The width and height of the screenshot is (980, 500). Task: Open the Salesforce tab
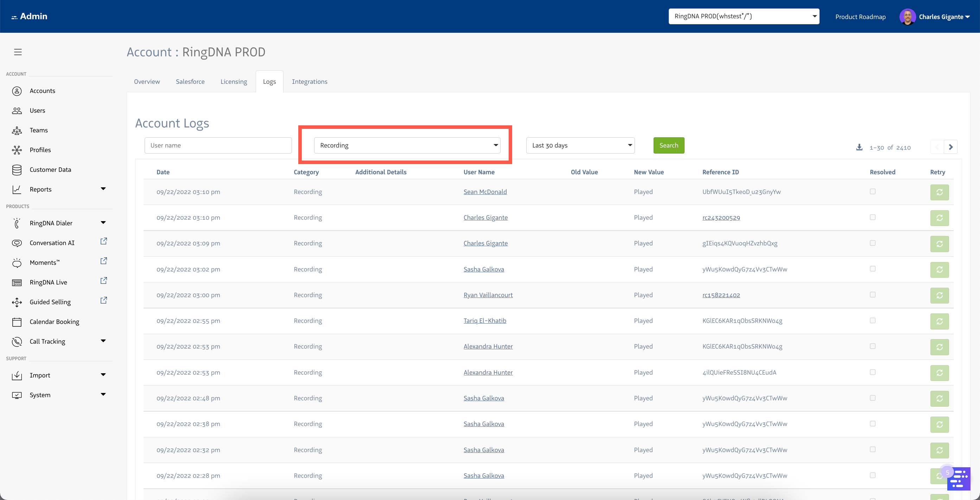pos(190,81)
